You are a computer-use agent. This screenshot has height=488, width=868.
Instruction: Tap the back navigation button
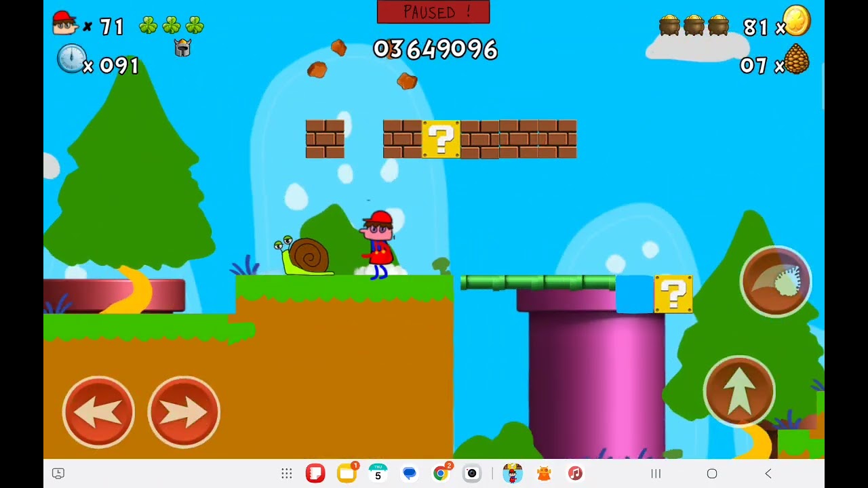pyautogui.click(x=768, y=474)
